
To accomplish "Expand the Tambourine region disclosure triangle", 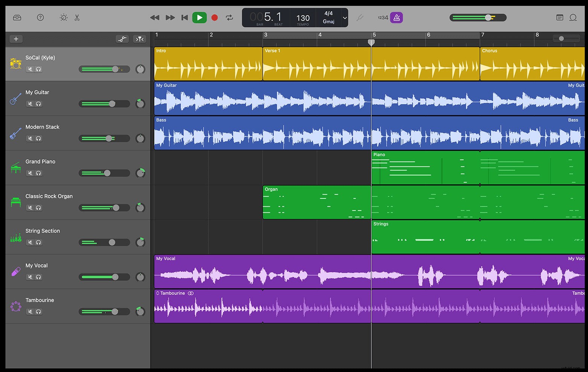I will coord(157,293).
